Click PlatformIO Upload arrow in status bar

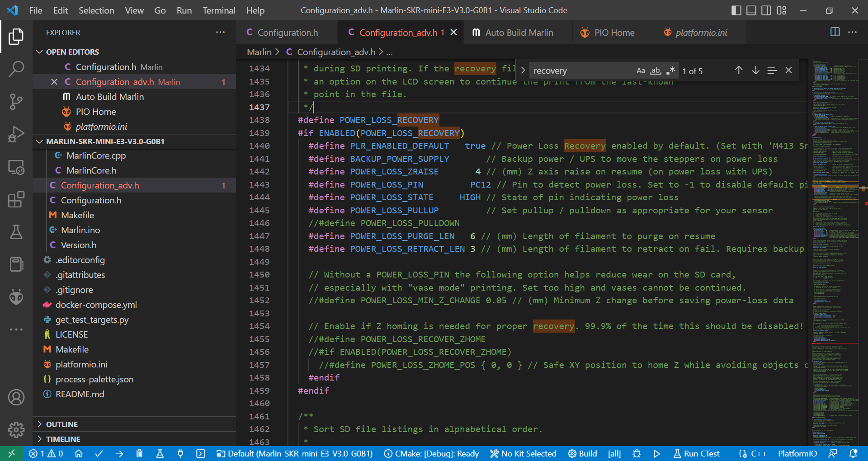click(119, 454)
